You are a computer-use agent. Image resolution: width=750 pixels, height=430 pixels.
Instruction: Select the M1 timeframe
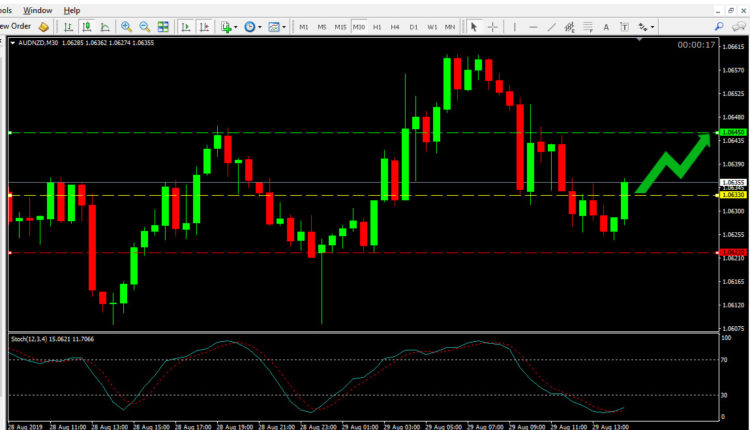[x=304, y=27]
